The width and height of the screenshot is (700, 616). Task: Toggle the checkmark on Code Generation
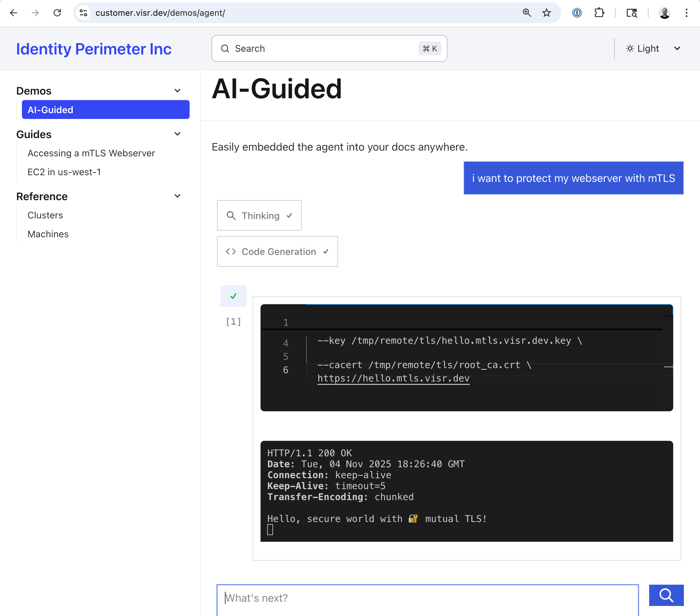325,252
